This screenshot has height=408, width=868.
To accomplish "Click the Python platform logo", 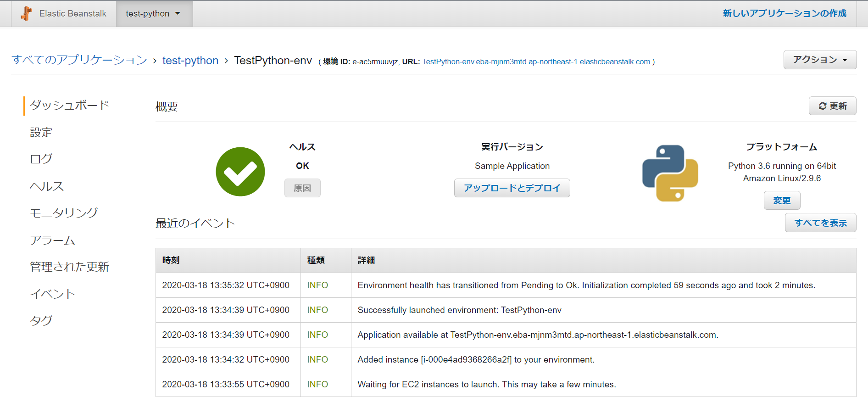I will [x=670, y=173].
